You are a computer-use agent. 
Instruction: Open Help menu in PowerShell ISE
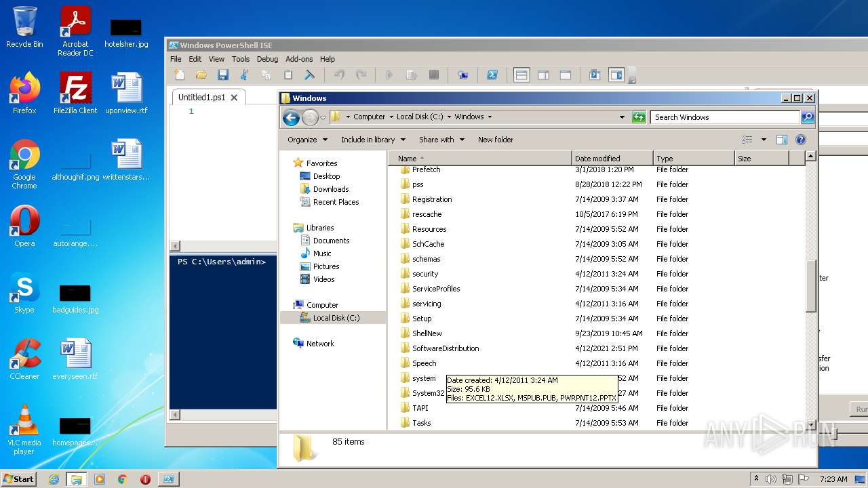coord(328,59)
